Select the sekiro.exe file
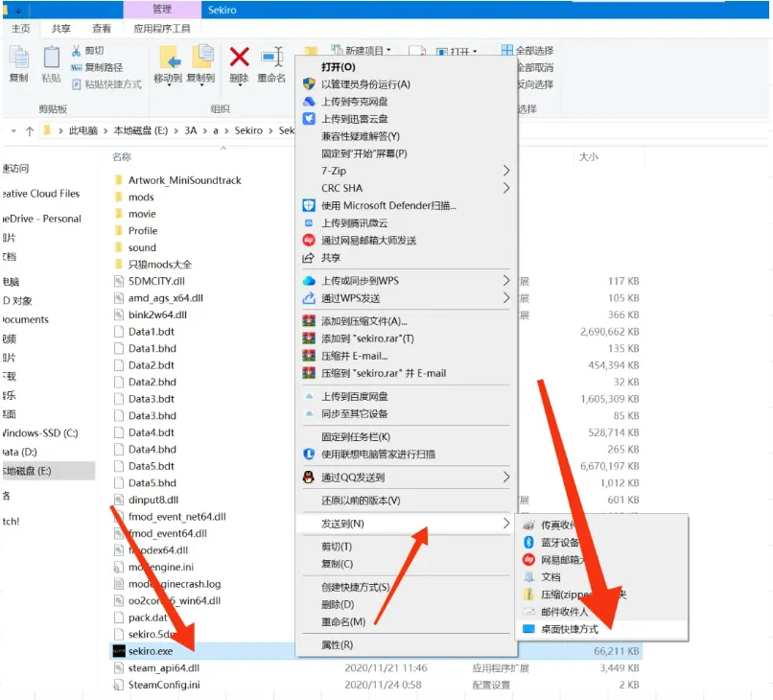The image size is (773, 700). pos(151,651)
